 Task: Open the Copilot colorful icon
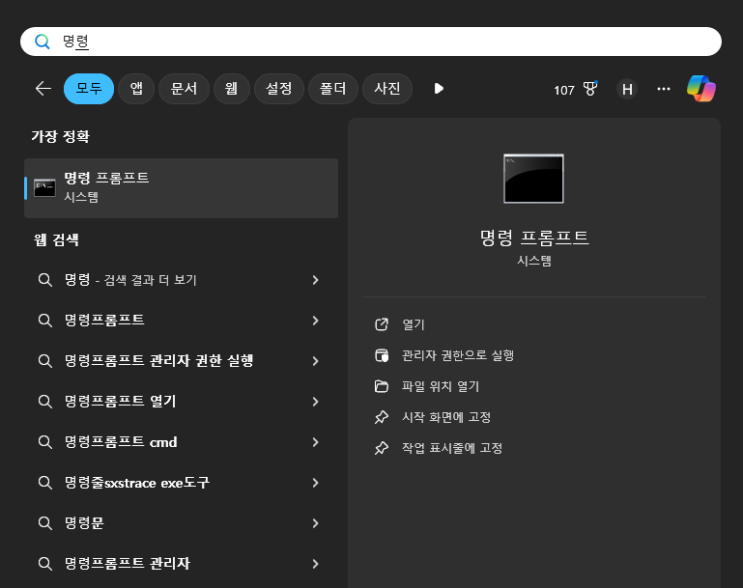tap(701, 89)
